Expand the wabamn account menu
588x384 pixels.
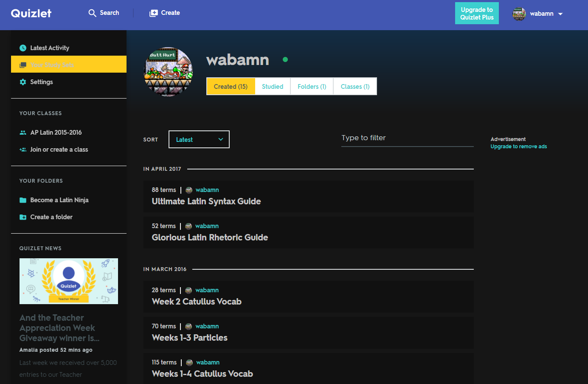[538, 13]
